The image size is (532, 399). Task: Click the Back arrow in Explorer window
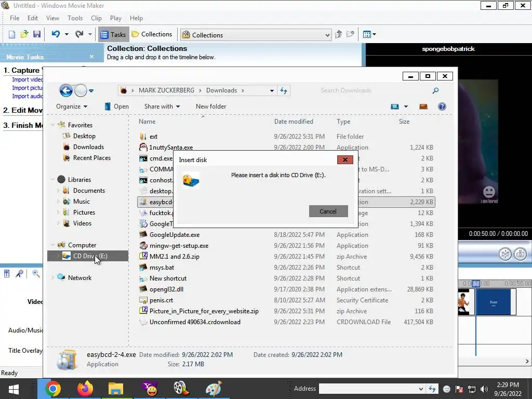[66, 90]
